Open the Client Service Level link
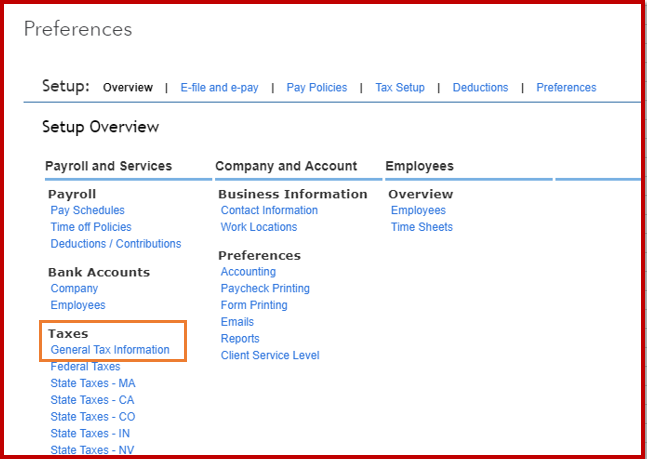647x459 pixels. pyautogui.click(x=270, y=356)
